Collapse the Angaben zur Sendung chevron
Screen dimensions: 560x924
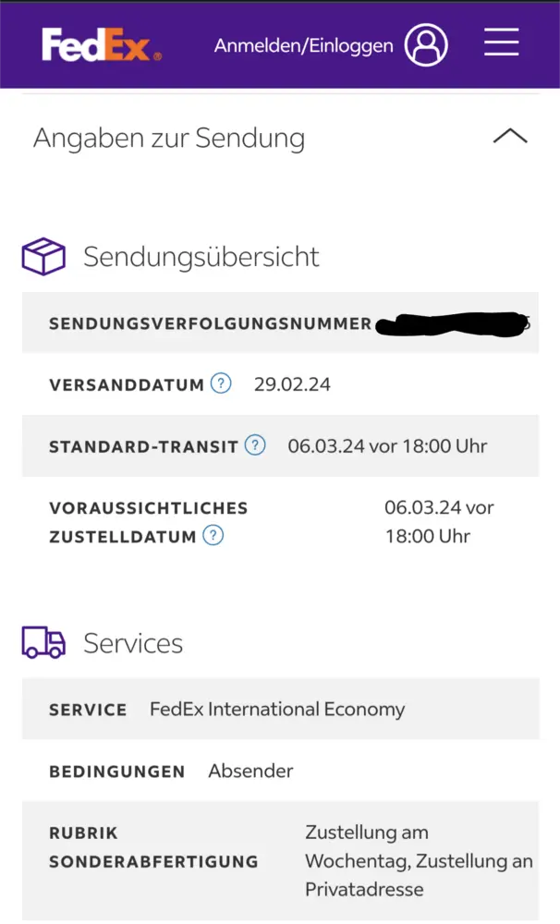(509, 137)
